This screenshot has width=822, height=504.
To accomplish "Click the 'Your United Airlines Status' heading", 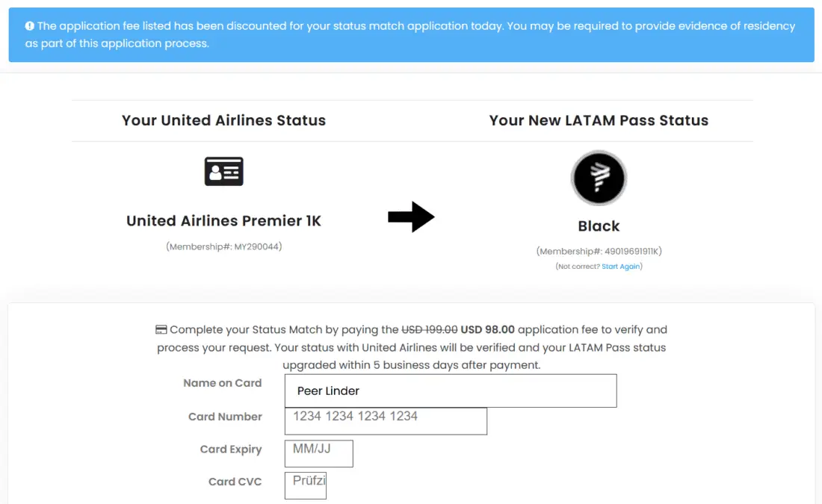I will [223, 120].
